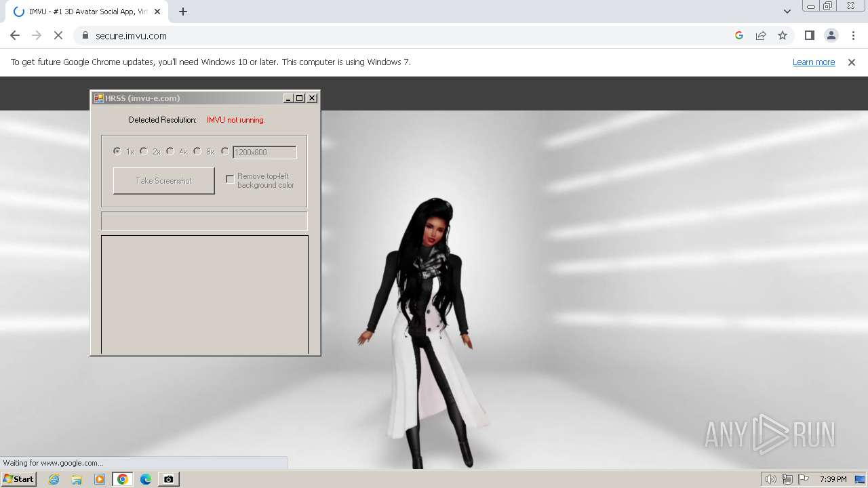Screen dimensions: 868x488
Task: Click the Take Screenshot button
Action: (163, 181)
